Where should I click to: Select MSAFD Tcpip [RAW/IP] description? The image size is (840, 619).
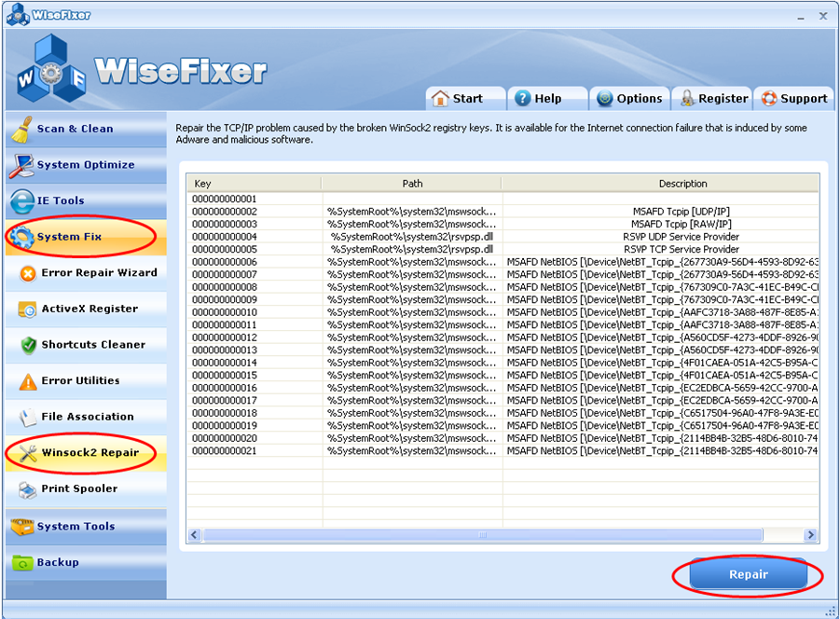point(681,224)
